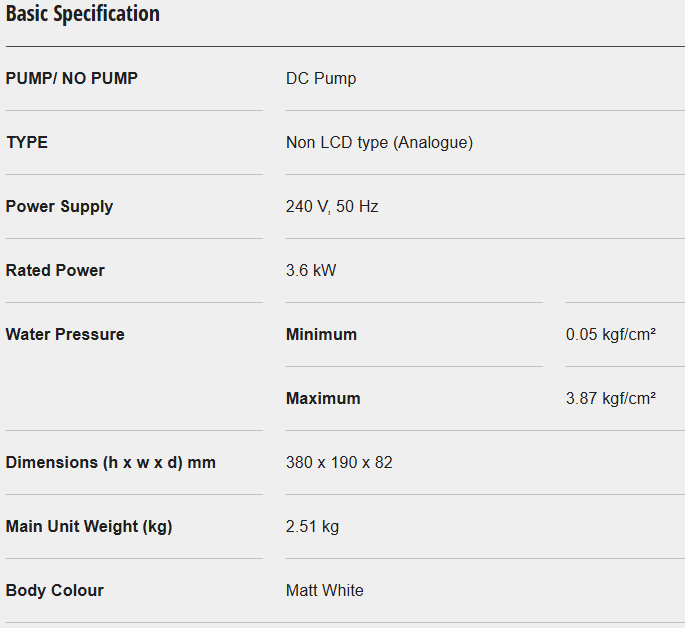Click the Water Pressure label

pos(65,334)
